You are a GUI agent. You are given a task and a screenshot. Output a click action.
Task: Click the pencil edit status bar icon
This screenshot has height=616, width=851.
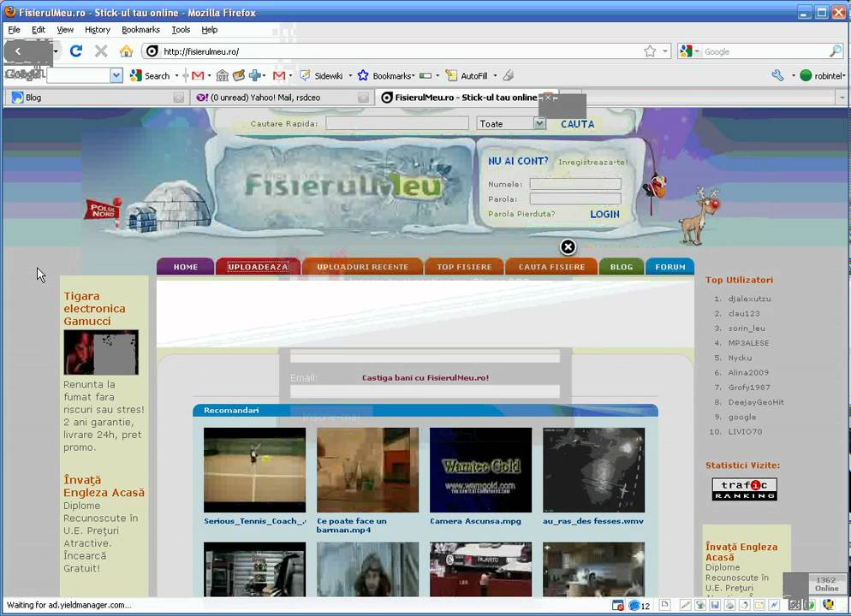click(x=686, y=605)
